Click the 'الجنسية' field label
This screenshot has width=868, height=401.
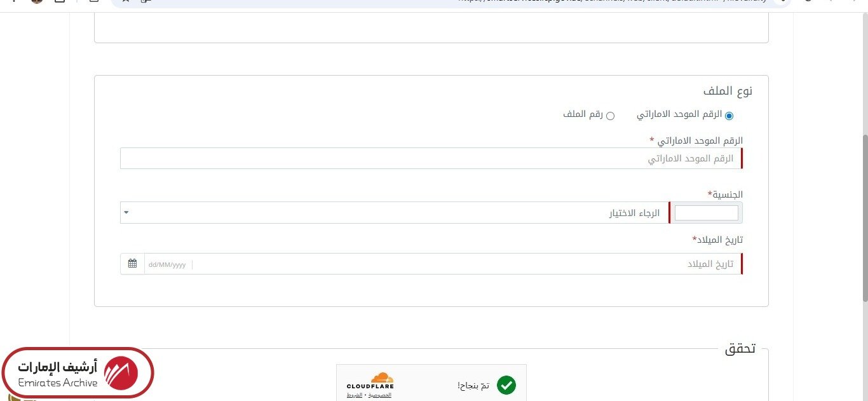[725, 194]
